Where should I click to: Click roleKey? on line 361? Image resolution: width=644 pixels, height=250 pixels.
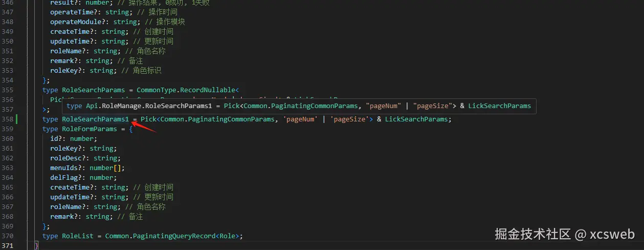tap(68, 148)
